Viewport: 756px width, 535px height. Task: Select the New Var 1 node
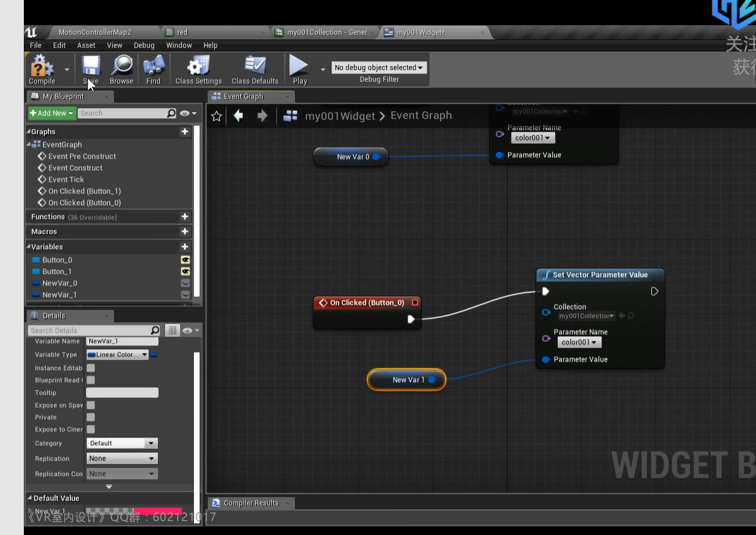coord(407,379)
